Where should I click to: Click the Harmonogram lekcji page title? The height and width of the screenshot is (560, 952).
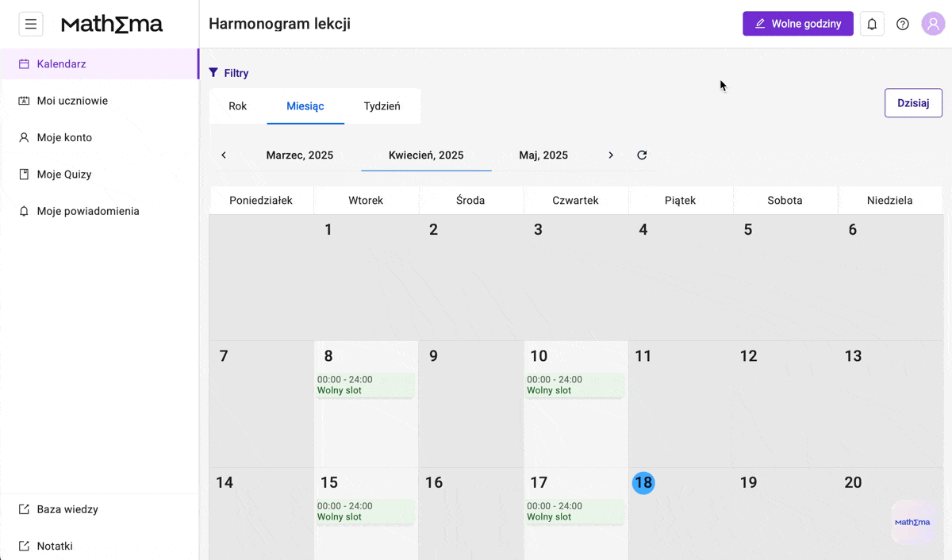point(279,24)
